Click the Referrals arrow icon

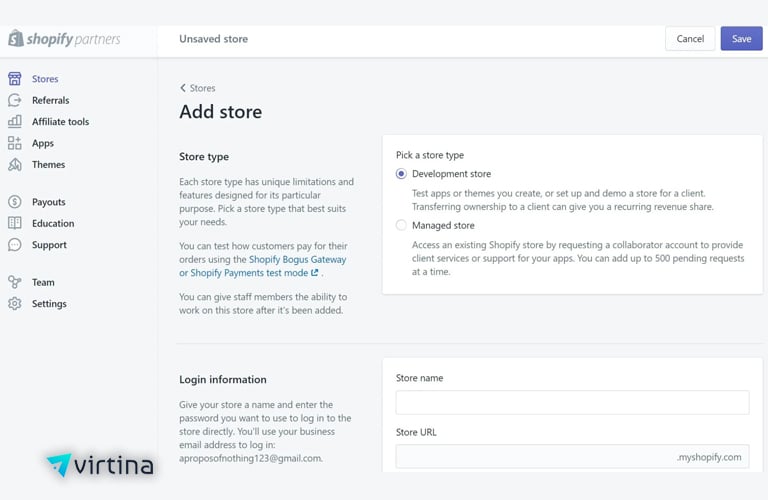click(x=15, y=100)
